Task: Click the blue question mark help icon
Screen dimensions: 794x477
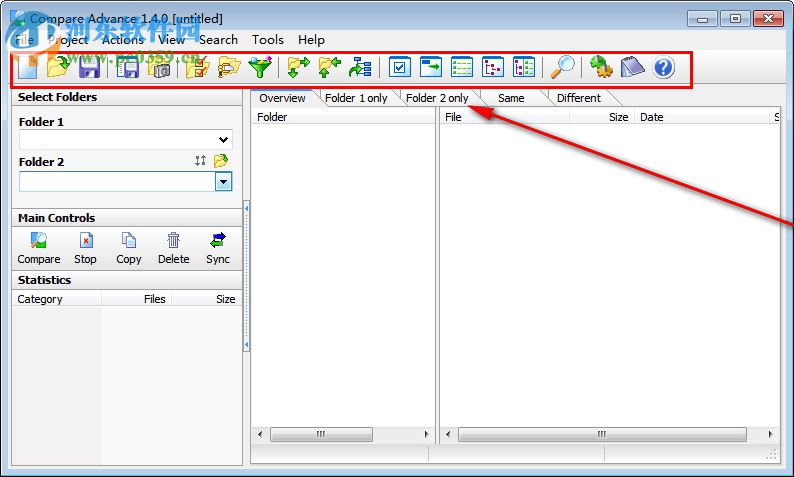Action: (663, 67)
